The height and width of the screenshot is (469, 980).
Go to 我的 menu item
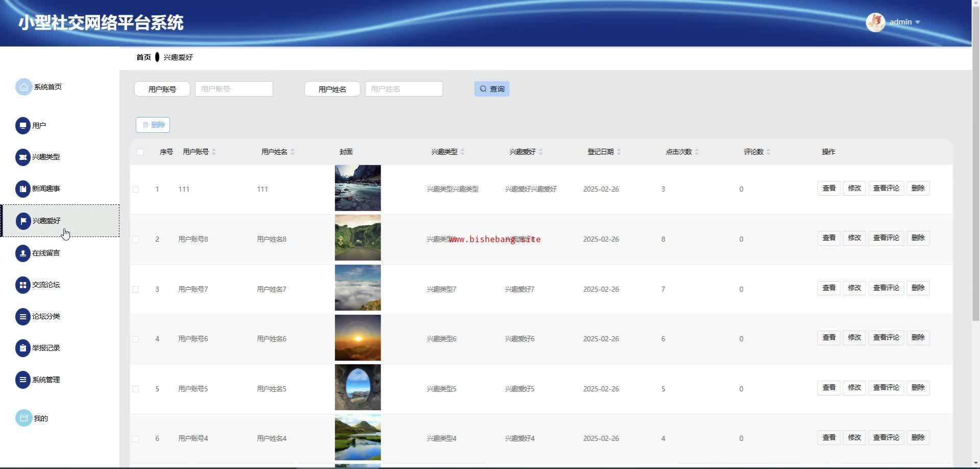pyautogui.click(x=40, y=418)
